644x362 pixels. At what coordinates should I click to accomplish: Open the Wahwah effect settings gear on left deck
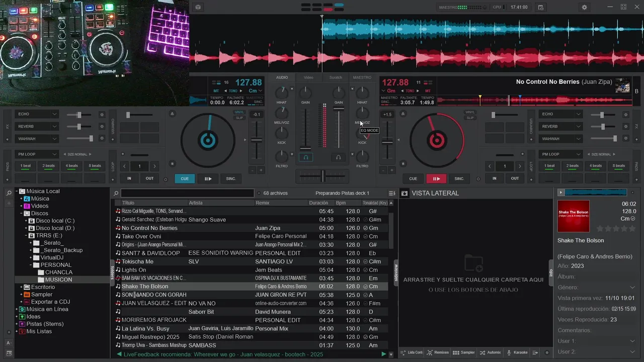point(102,139)
